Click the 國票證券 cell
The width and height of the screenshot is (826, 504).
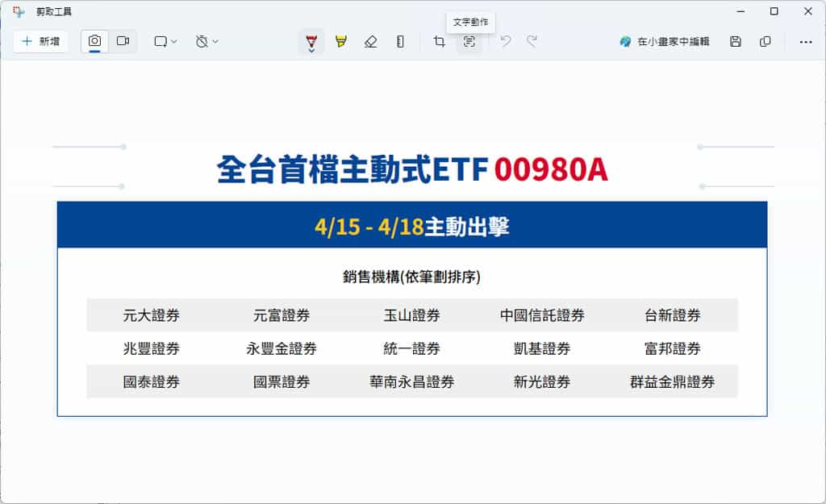click(282, 381)
